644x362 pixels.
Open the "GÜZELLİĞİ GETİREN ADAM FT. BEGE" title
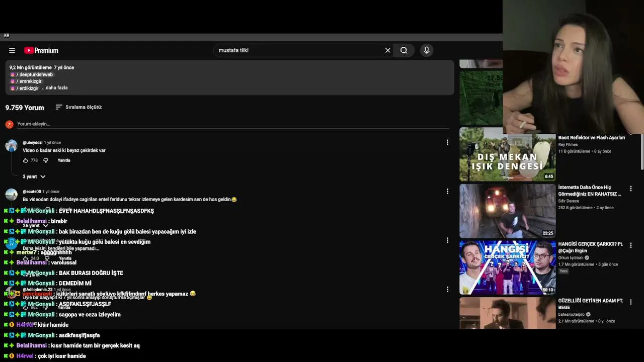591,304
